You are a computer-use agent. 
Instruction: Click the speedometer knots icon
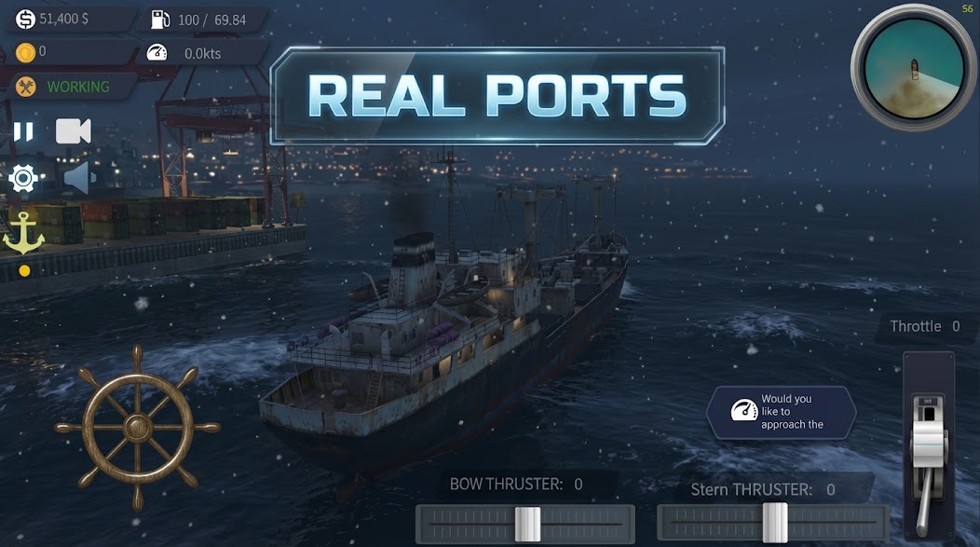click(x=157, y=52)
